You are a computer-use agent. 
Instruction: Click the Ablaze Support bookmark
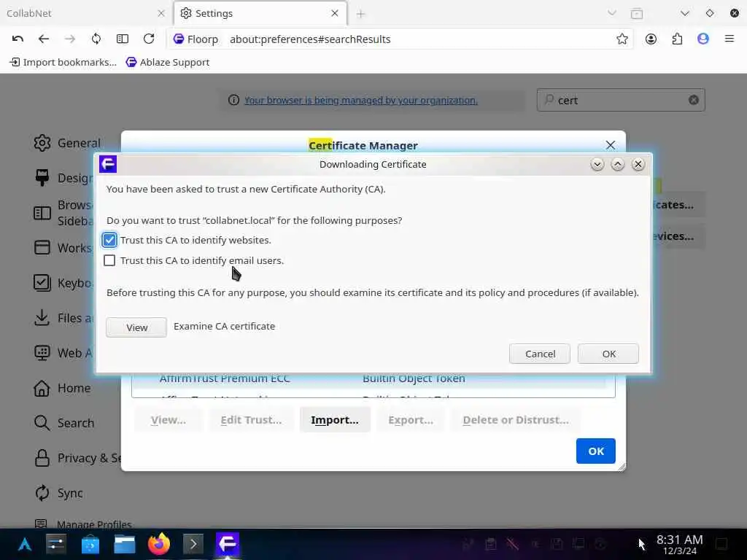(168, 63)
